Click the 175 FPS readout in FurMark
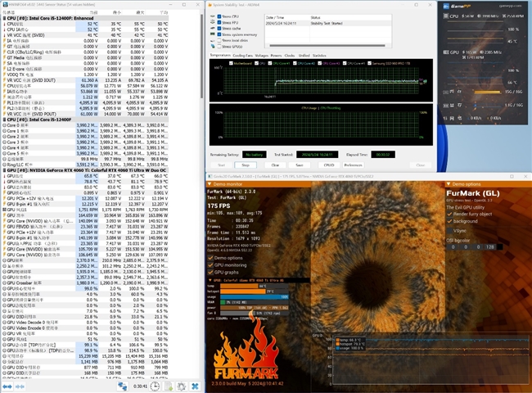532x393 pixels. [219, 206]
